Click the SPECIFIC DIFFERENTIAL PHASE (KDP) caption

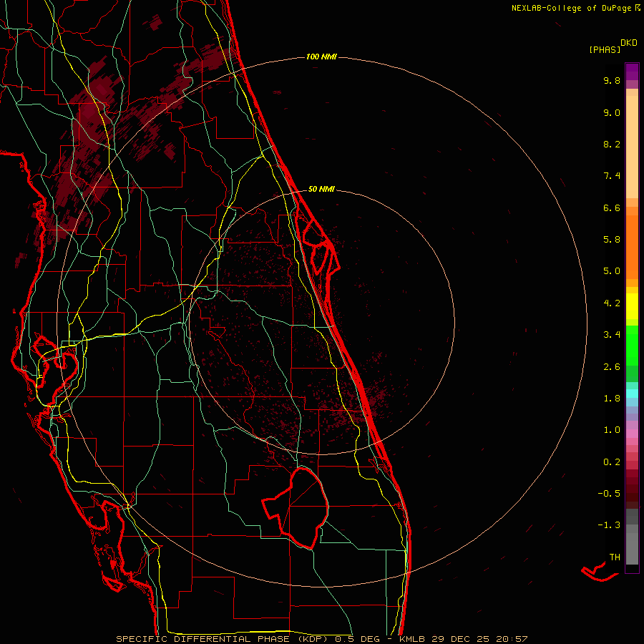[x=222, y=639]
